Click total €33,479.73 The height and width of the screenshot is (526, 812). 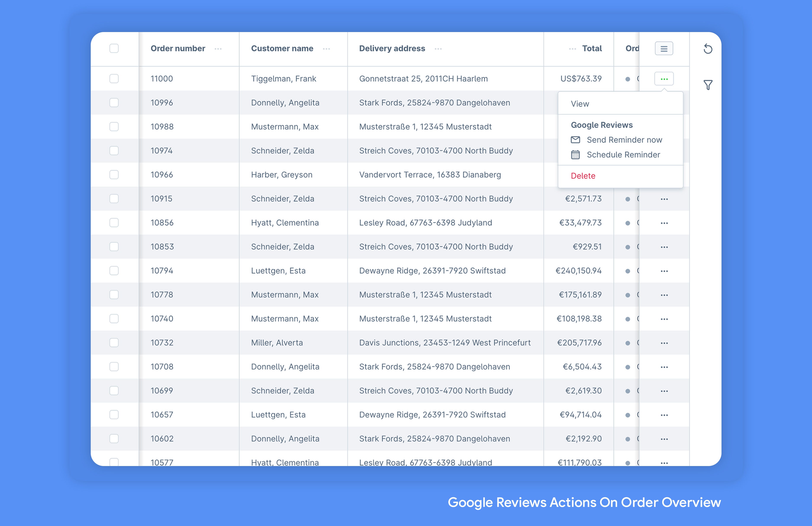coord(580,223)
